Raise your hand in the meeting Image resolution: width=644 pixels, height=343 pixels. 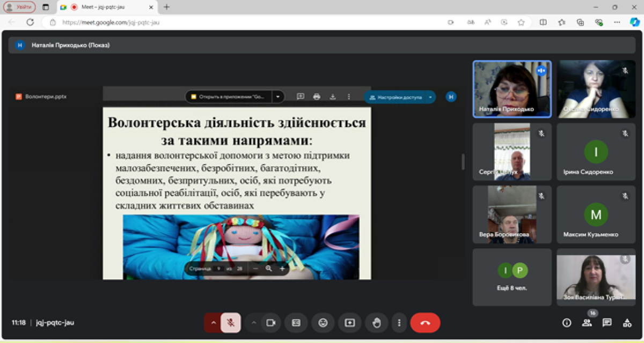(x=377, y=323)
